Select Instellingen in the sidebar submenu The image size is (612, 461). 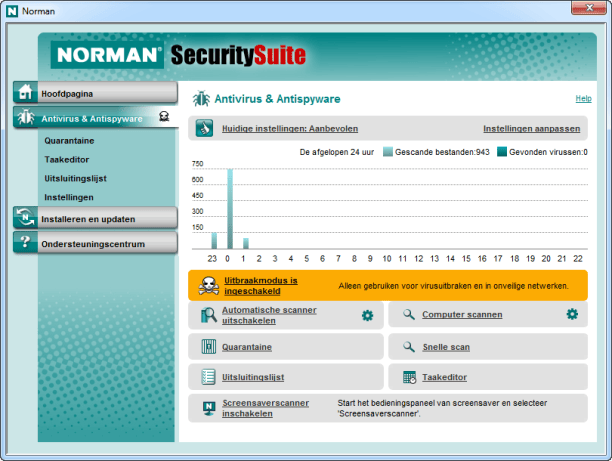(69, 197)
